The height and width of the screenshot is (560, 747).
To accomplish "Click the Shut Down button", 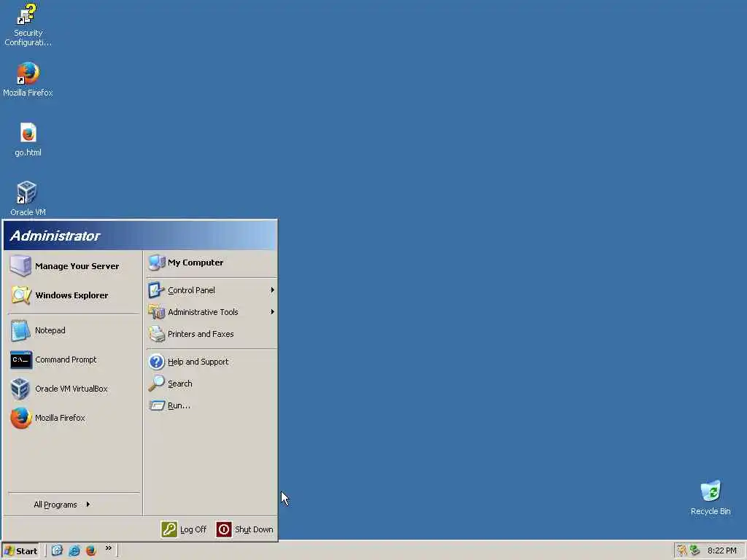I will tap(245, 529).
